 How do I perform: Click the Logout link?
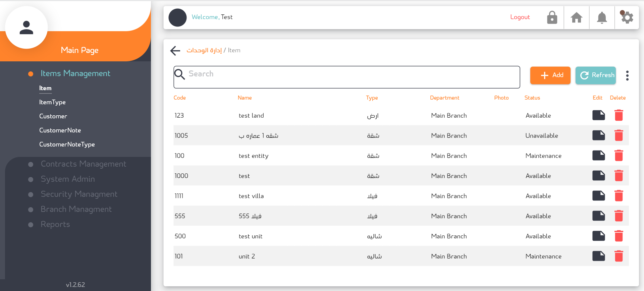(x=520, y=17)
